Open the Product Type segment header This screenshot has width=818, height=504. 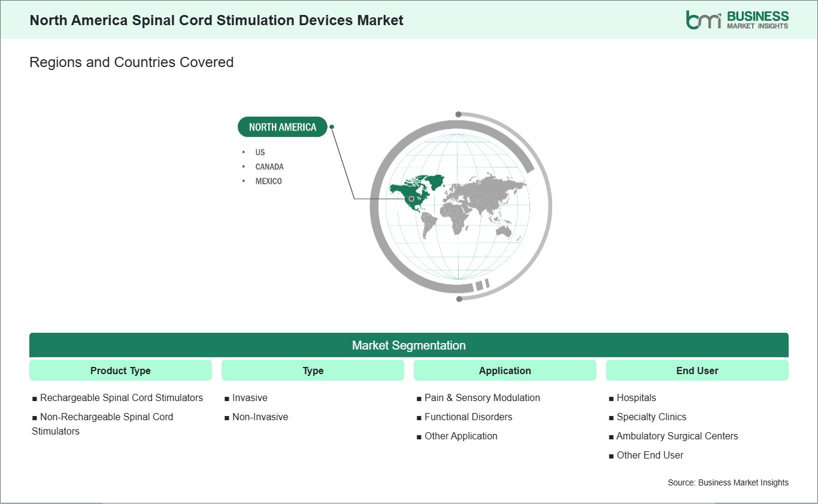pyautogui.click(x=120, y=371)
